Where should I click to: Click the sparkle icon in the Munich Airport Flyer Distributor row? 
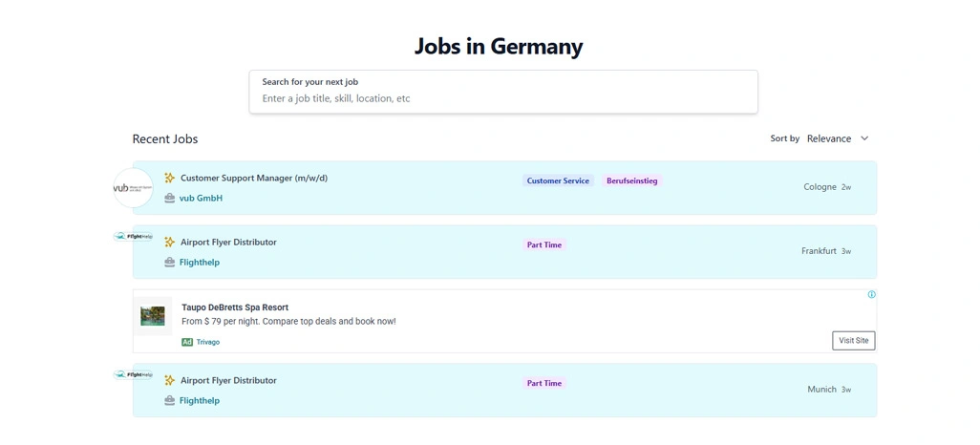point(169,380)
